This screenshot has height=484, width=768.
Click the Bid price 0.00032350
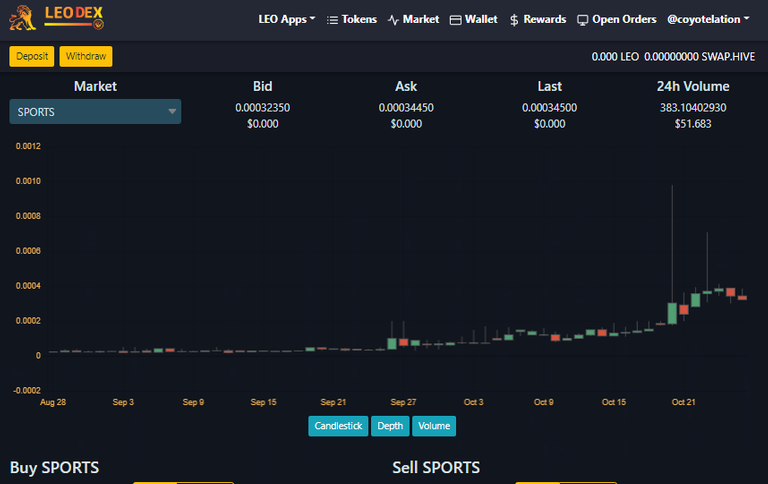[263, 108]
